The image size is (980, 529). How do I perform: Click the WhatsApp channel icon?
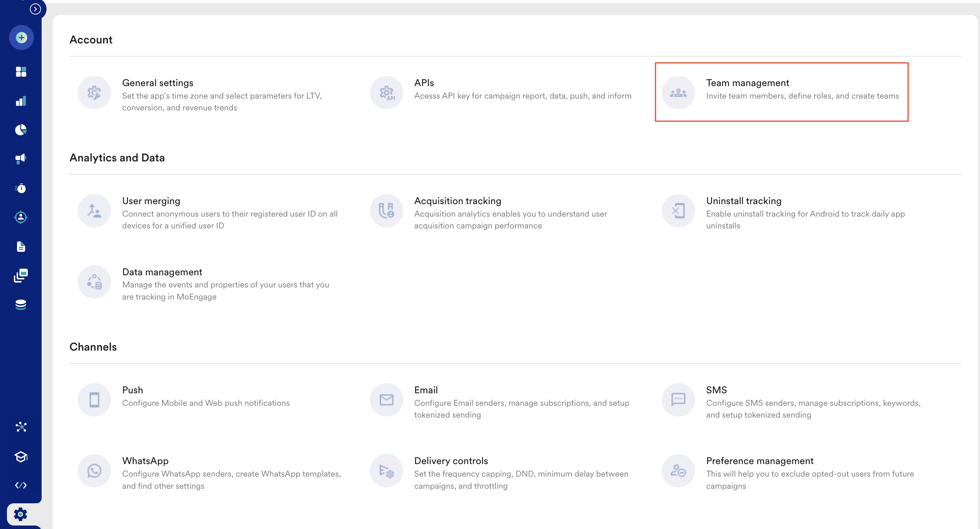click(94, 471)
